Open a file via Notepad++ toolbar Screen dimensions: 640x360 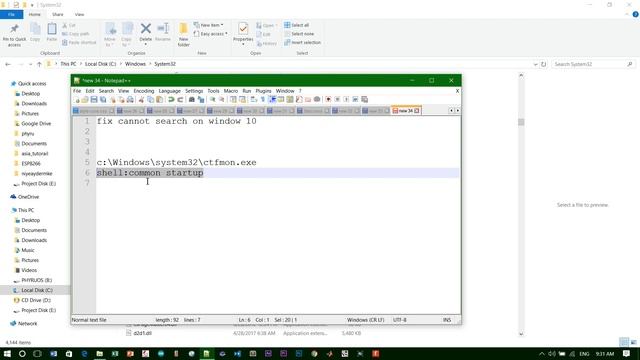coord(85,100)
